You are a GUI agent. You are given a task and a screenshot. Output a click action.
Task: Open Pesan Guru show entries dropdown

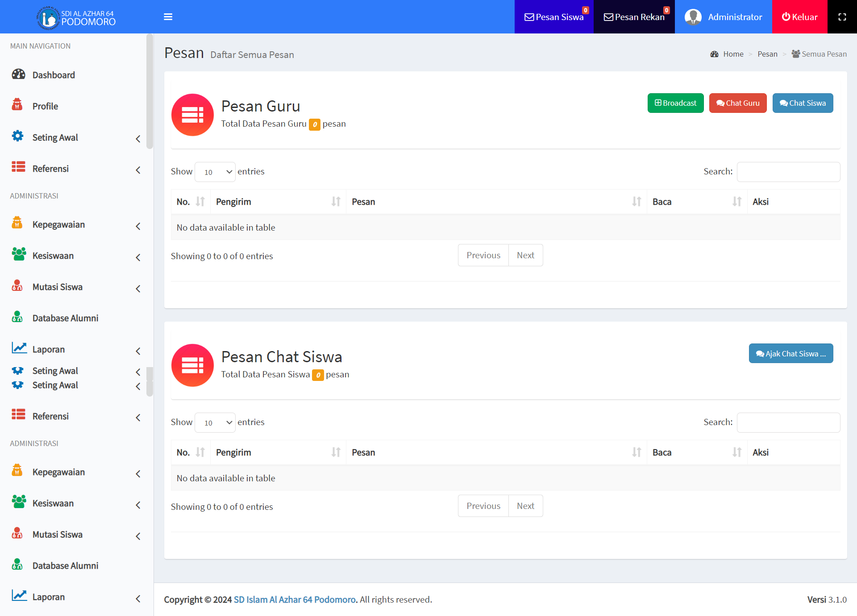click(x=215, y=172)
